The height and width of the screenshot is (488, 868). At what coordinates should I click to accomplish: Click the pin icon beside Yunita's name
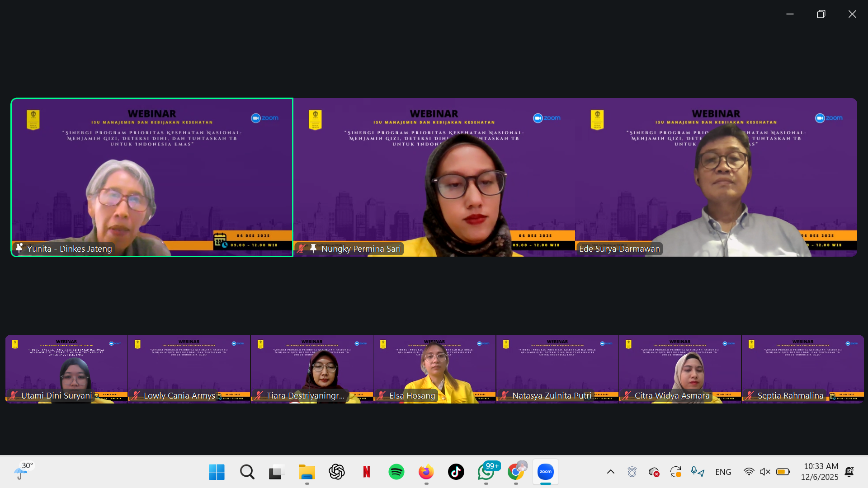tap(19, 248)
